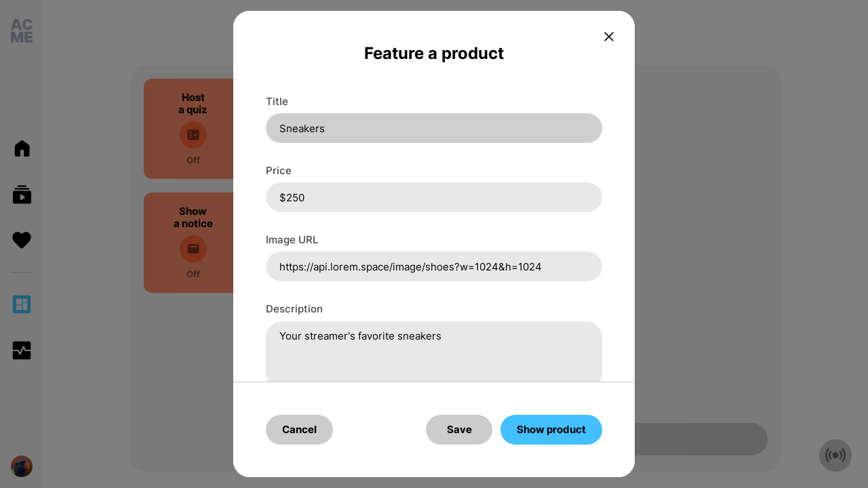Close the Feature a product dialog

point(609,37)
